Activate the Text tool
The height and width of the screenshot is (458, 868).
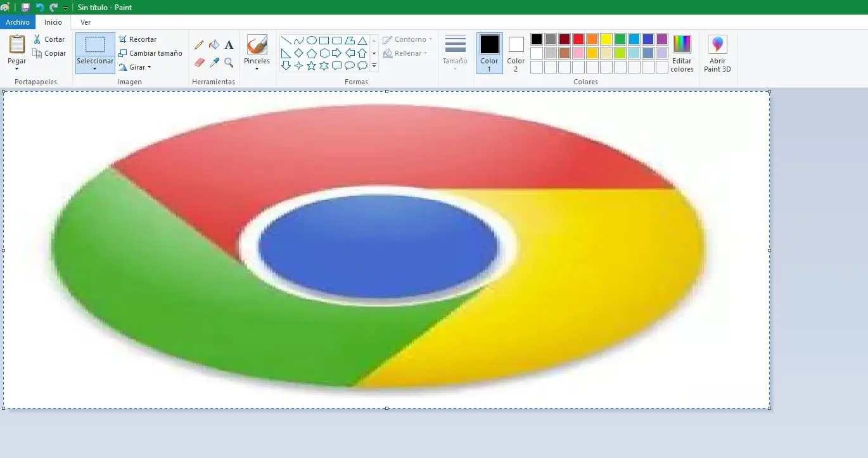point(229,45)
